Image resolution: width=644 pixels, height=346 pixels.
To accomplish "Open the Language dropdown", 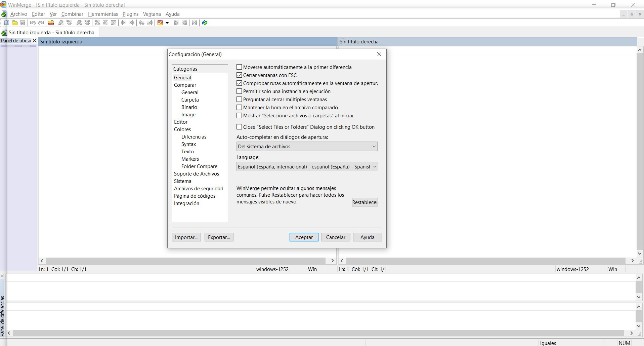I will click(307, 167).
